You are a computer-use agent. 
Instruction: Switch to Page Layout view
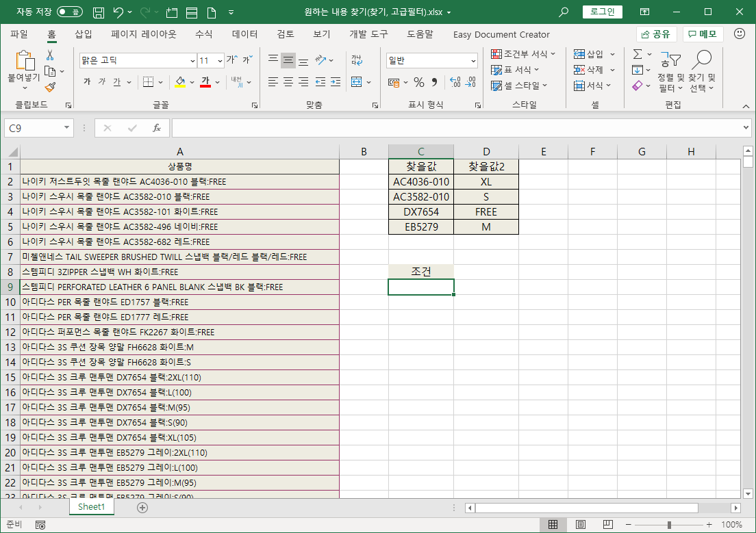click(581, 524)
